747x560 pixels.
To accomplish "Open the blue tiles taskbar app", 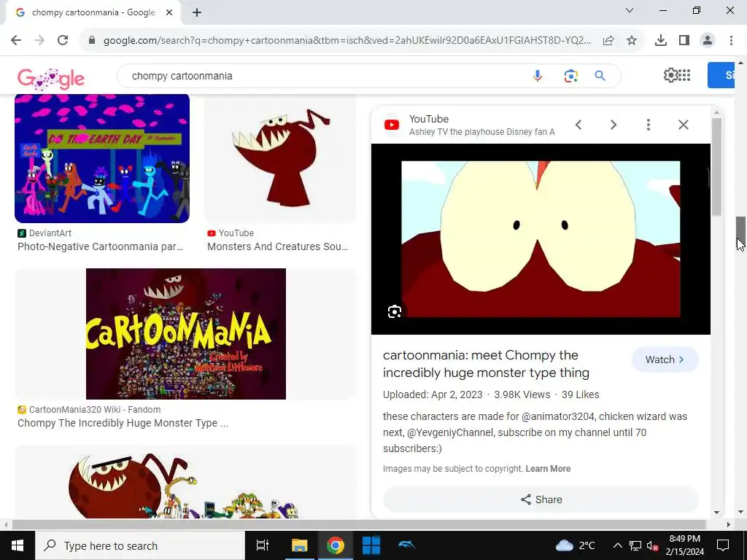I will coord(371,545).
